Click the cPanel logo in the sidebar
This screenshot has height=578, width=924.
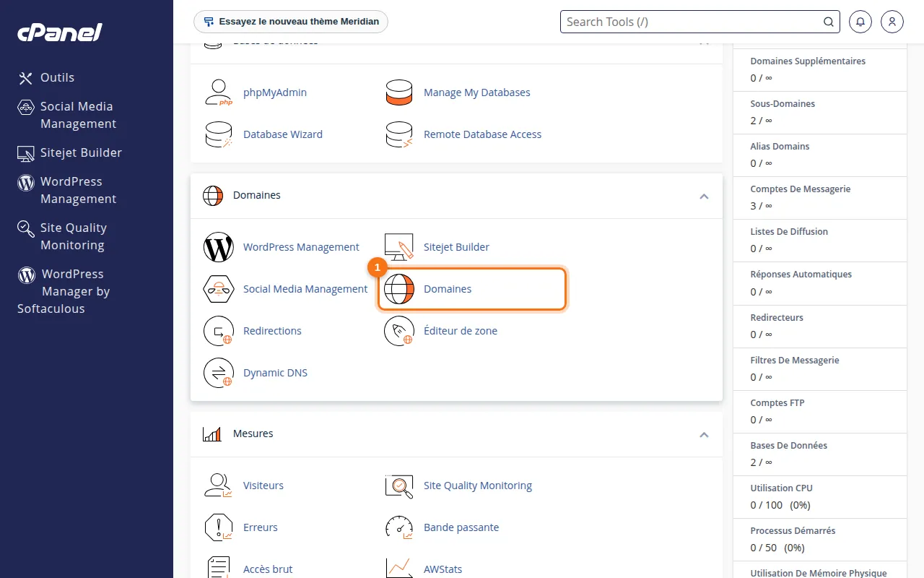60,33
